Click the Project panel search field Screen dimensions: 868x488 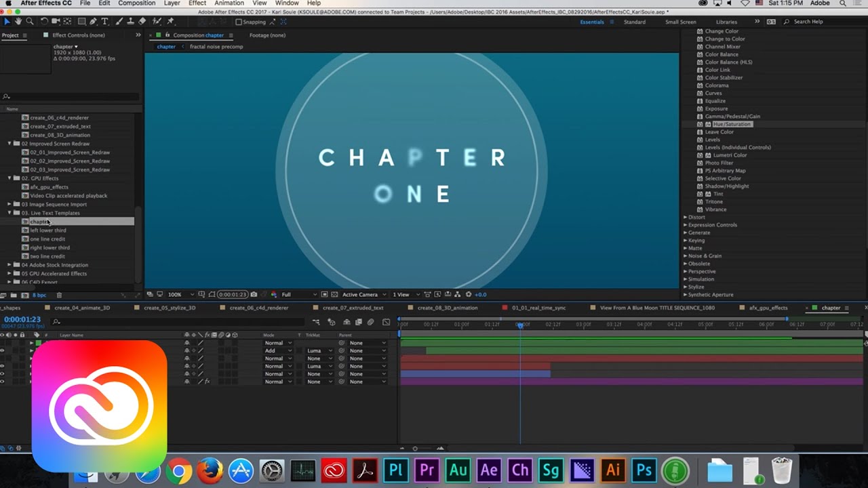pos(71,97)
